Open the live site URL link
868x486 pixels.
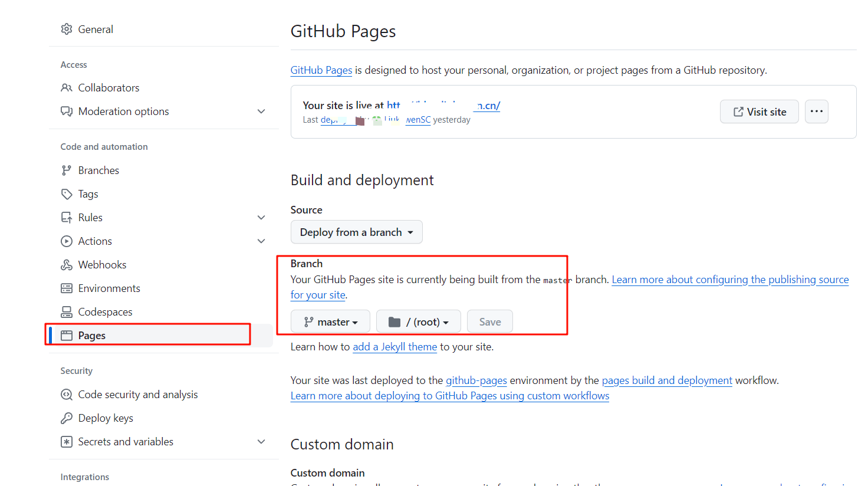(443, 106)
